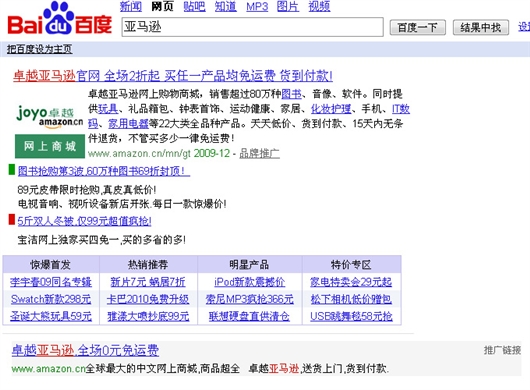Viewport: 530px width, 390px height.
Task: Click the 玩具 link in description
Action: [108, 108]
